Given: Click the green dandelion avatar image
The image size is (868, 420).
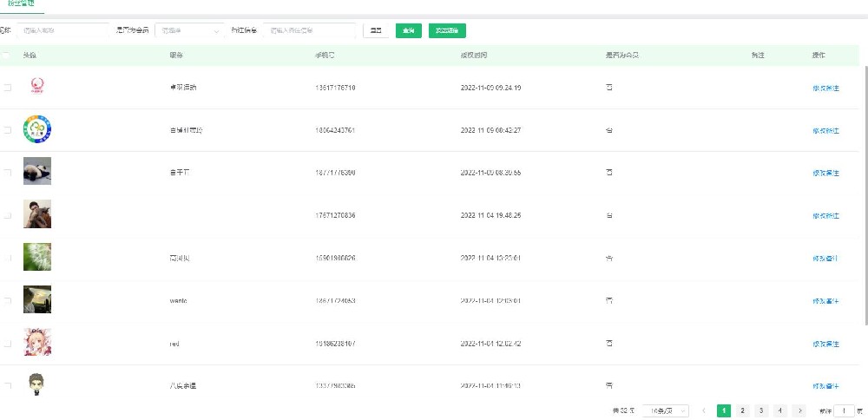Looking at the screenshot, I should pyautogui.click(x=37, y=257).
